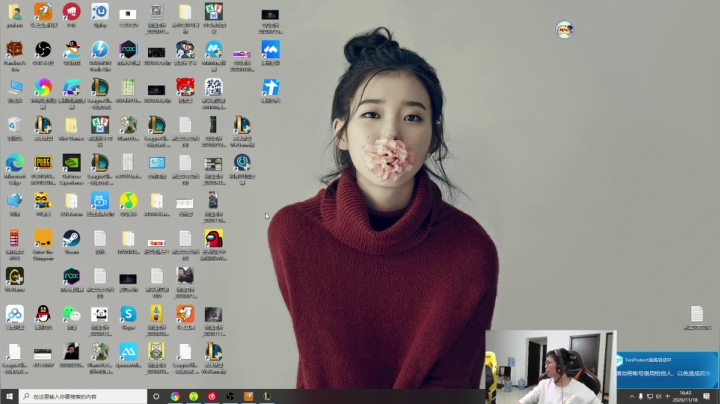Image resolution: width=720 pixels, height=404 pixels.
Task: Select the Skype desktop shortcut
Action: pyautogui.click(x=128, y=314)
